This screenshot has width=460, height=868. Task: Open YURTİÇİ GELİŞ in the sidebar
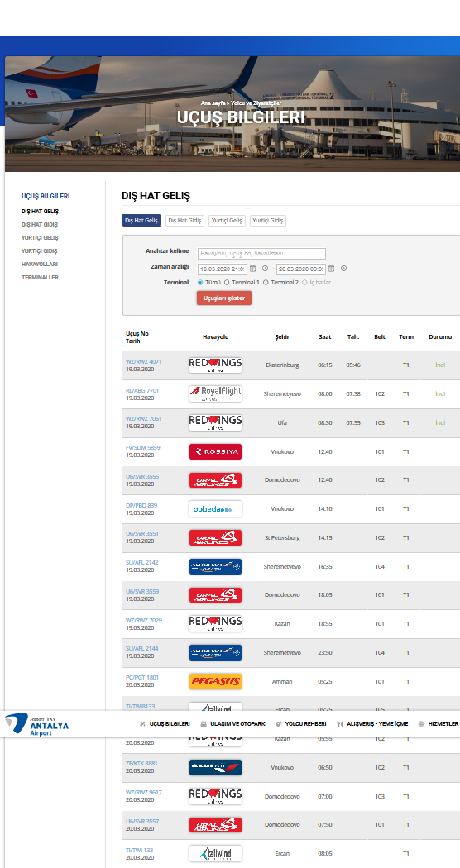coord(40,238)
